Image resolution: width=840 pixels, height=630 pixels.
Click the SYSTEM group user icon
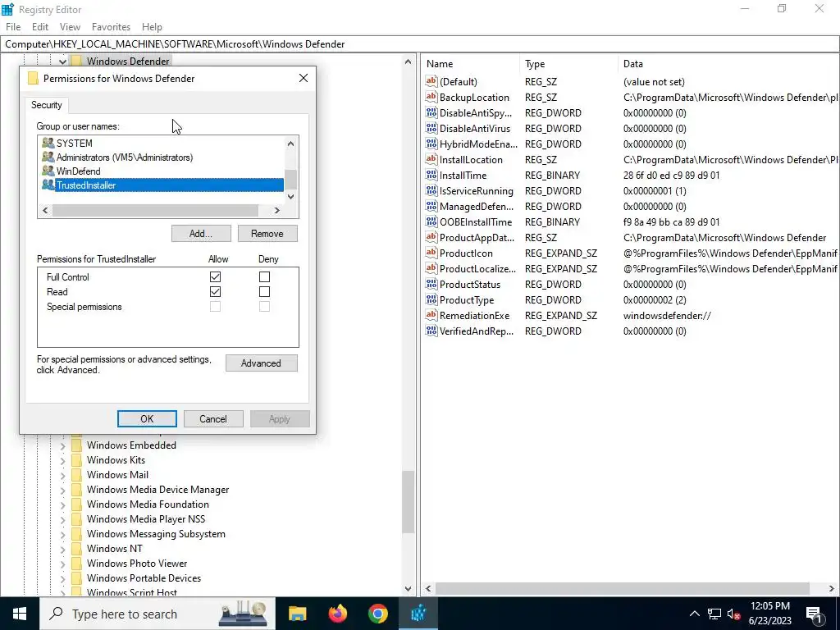point(48,143)
